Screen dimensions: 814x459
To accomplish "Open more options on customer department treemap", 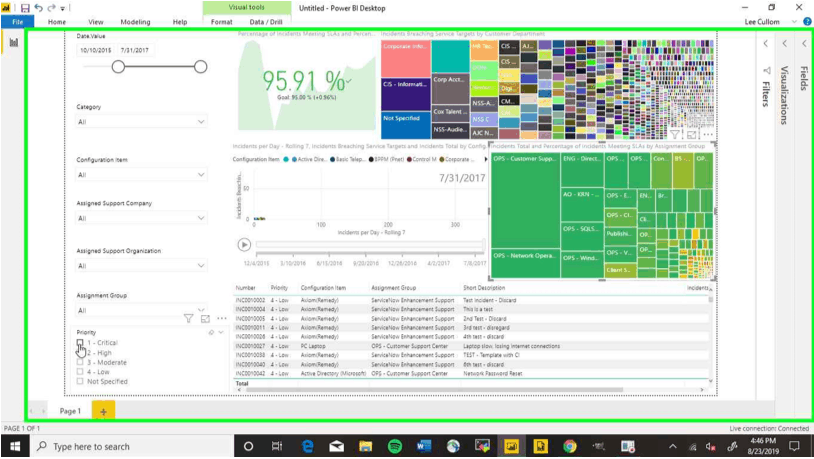I will [708, 134].
